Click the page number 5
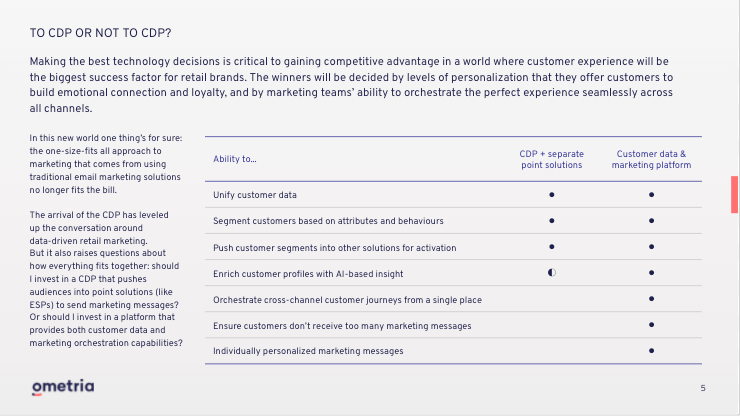The image size is (740, 416). click(x=703, y=388)
